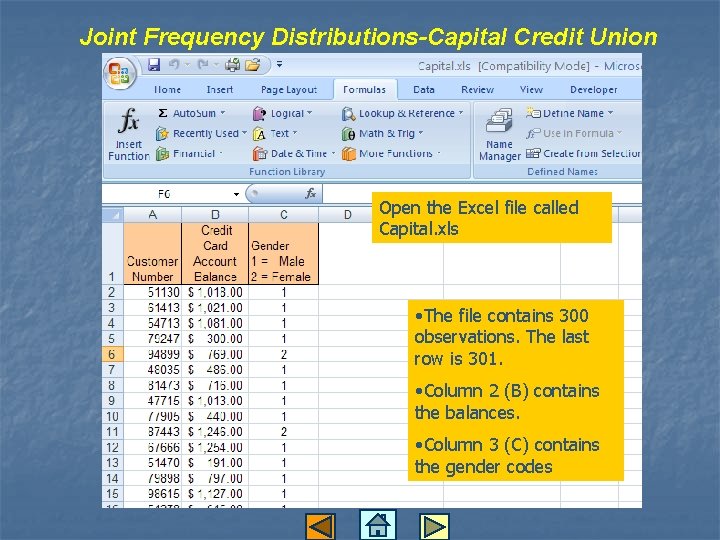Click the Office button orb
The height and width of the screenshot is (540, 720).
point(119,73)
